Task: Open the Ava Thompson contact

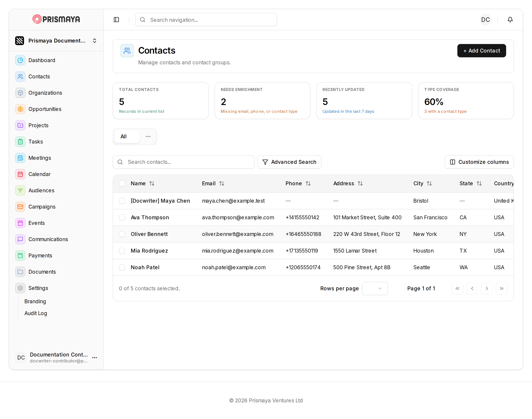Action: [x=150, y=218]
